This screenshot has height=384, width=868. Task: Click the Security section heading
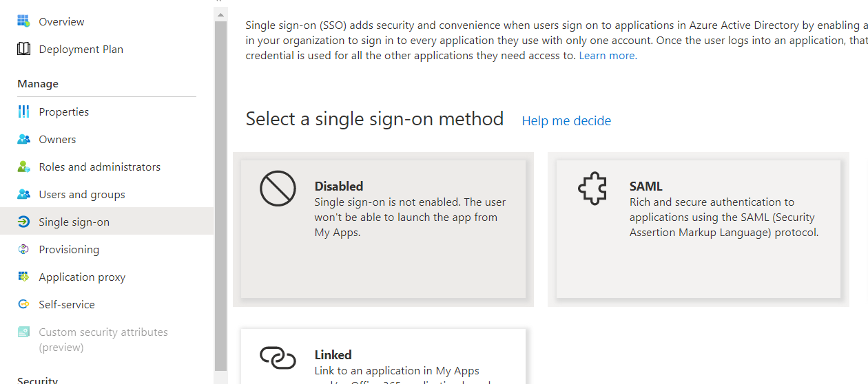[x=38, y=380]
